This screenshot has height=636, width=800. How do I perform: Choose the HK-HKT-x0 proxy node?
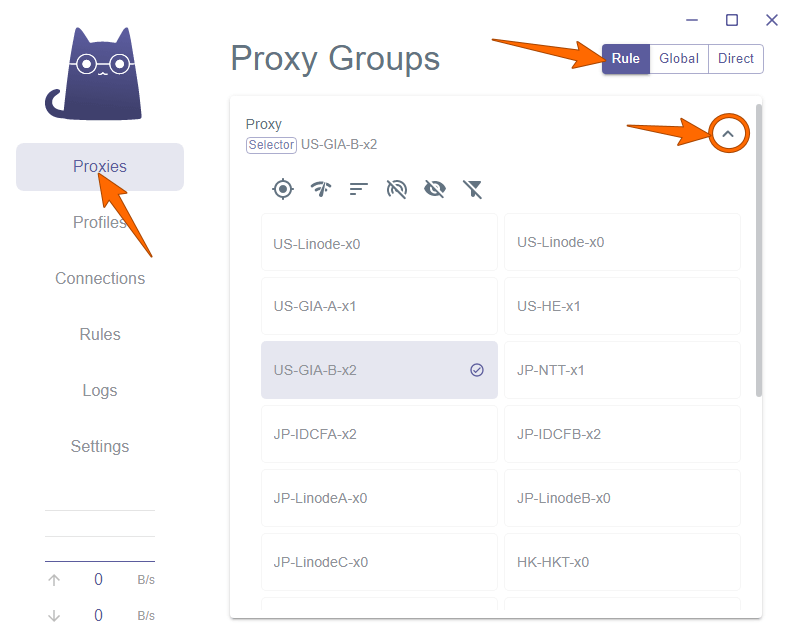pyautogui.click(x=621, y=562)
